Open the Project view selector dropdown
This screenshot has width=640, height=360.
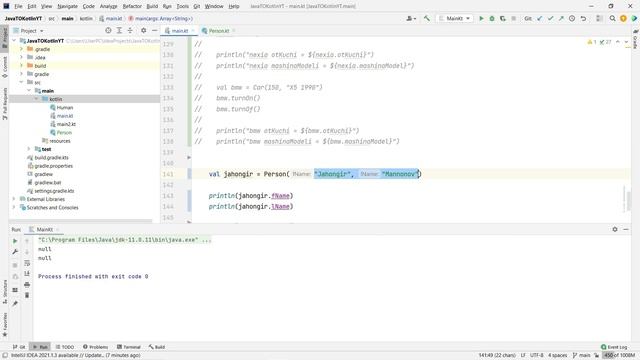(x=29, y=31)
